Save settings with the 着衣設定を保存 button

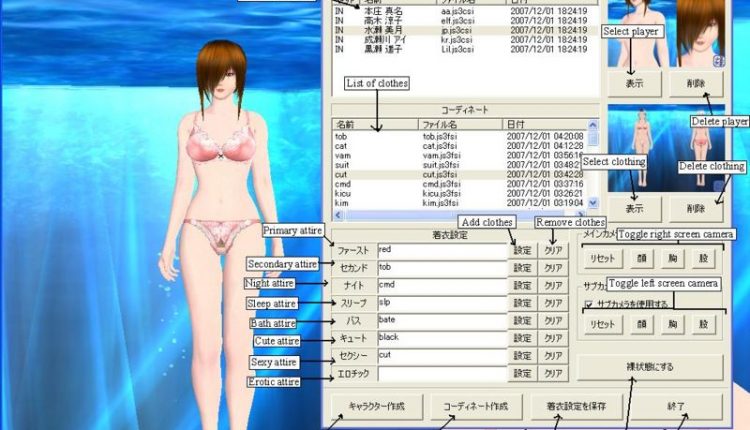click(x=566, y=407)
